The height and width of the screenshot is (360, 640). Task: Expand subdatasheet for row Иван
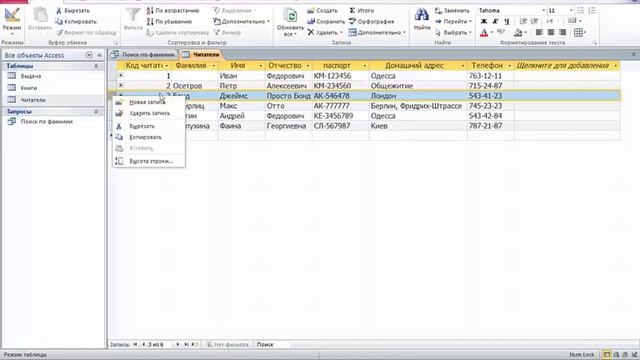click(x=121, y=76)
